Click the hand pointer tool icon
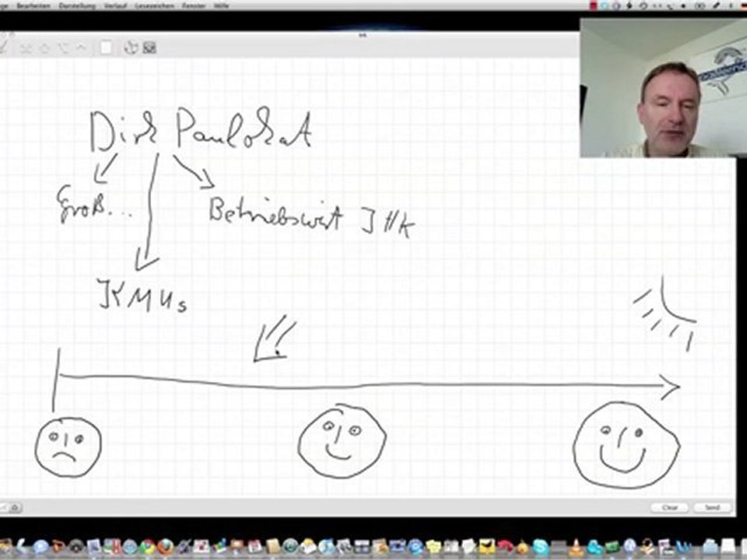This screenshot has height=560, width=747. pos(131,47)
